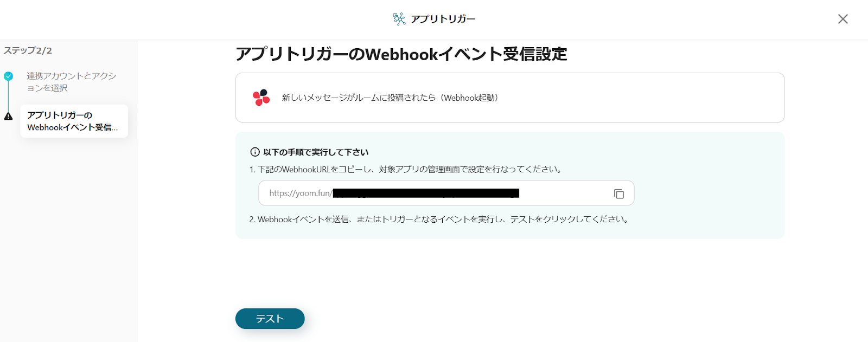Go to 連携アカウントとアクションを選択 step
This screenshot has height=342, width=868.
[x=71, y=82]
